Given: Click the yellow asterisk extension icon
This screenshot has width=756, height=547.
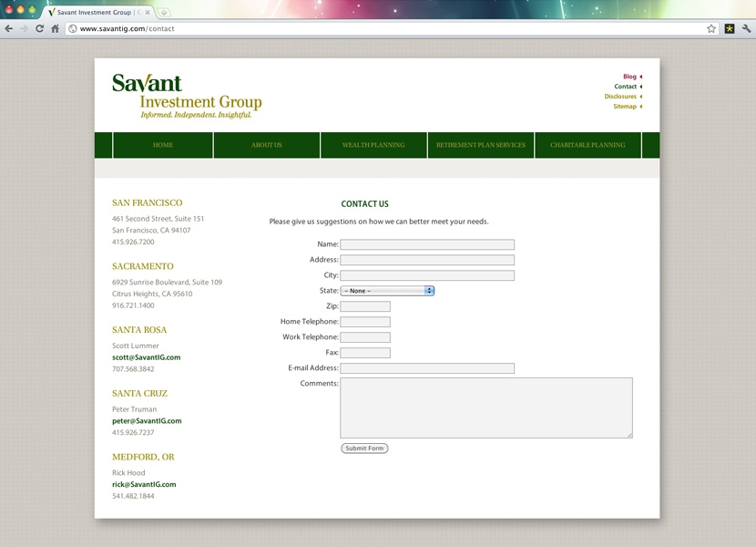Looking at the screenshot, I should click(x=730, y=29).
